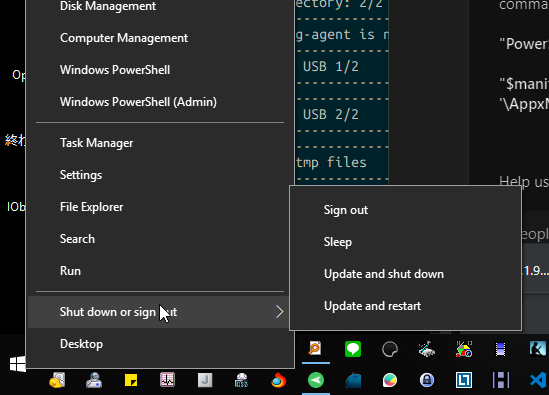Open the blue square L icon
This screenshot has height=395, width=549.
[x=464, y=380]
